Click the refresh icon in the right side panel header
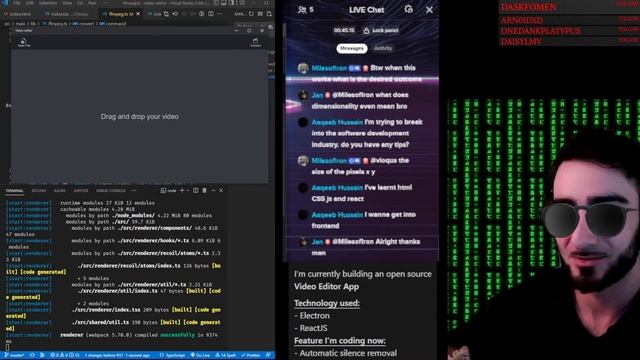640x360 pixels. click(251, 14)
